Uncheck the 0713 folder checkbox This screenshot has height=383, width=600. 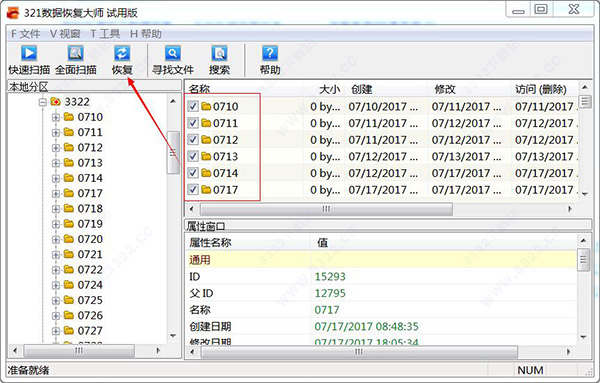click(193, 156)
